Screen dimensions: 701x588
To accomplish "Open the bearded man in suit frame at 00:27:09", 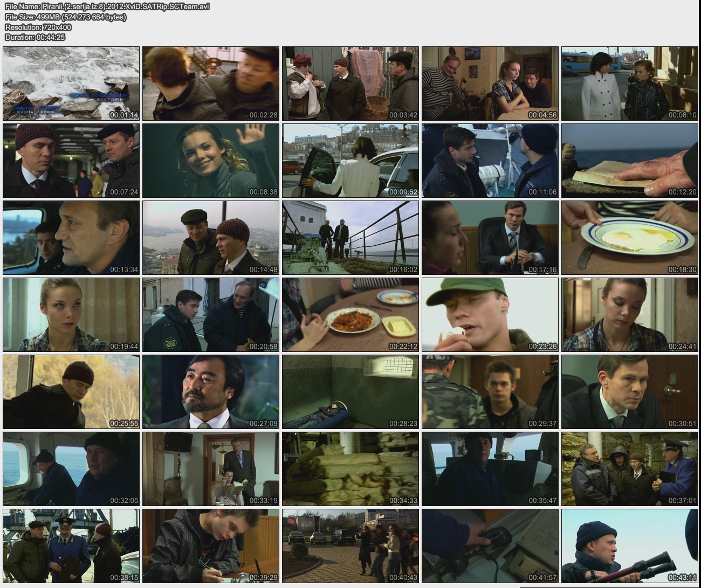I will tap(211, 392).
